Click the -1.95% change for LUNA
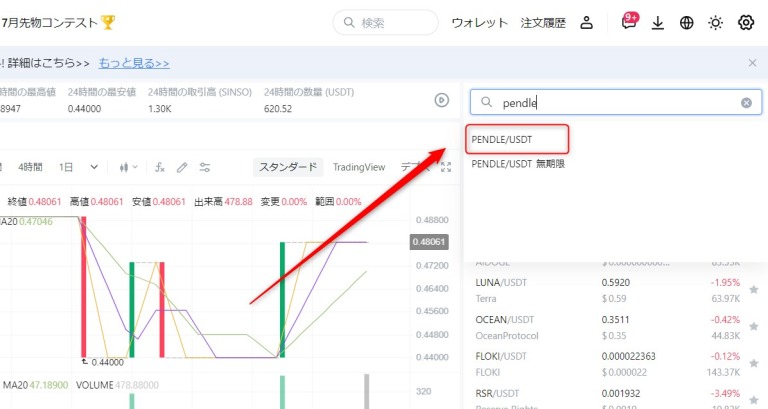The height and width of the screenshot is (409, 768). pos(725,283)
